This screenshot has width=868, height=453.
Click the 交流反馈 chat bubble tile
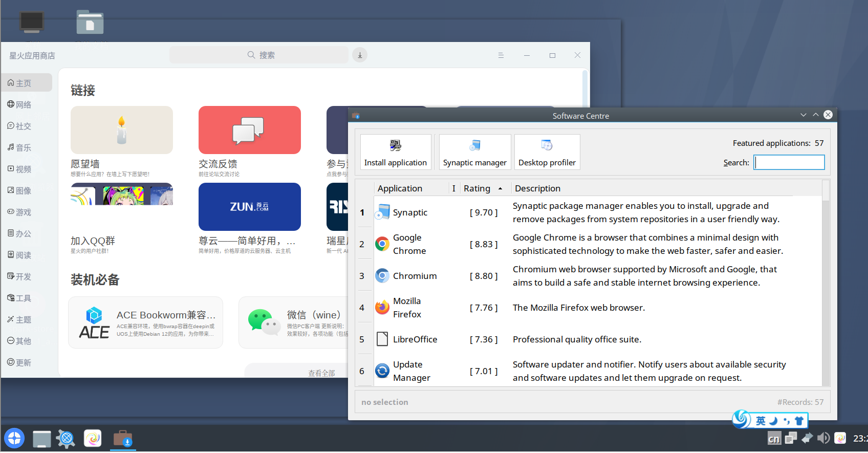click(249, 130)
